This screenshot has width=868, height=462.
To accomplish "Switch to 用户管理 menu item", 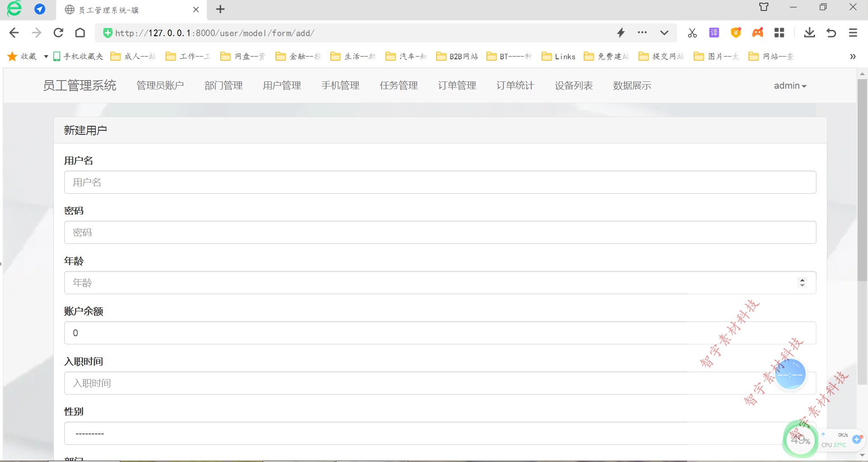I will click(x=281, y=86).
